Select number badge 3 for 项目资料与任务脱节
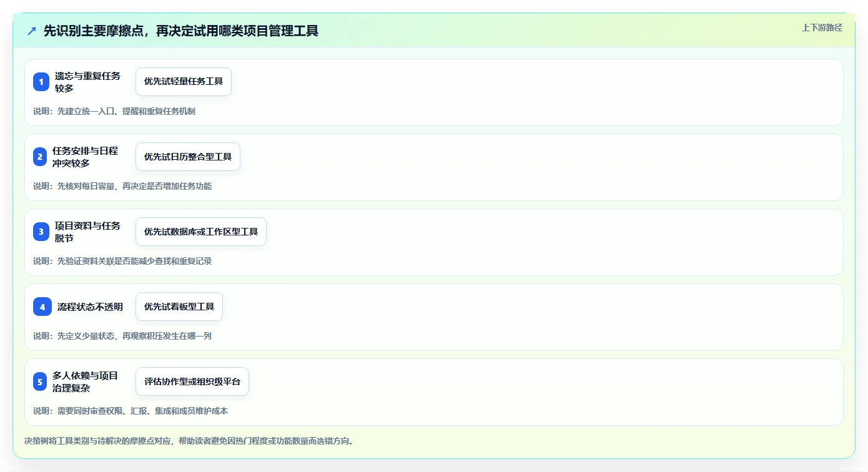Screen dimensions: 868x472 point(41,232)
